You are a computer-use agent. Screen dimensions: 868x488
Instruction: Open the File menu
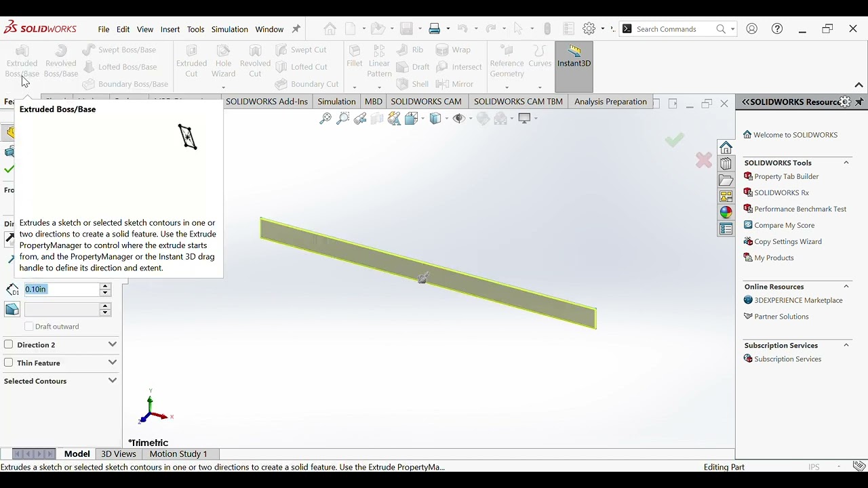tap(103, 29)
